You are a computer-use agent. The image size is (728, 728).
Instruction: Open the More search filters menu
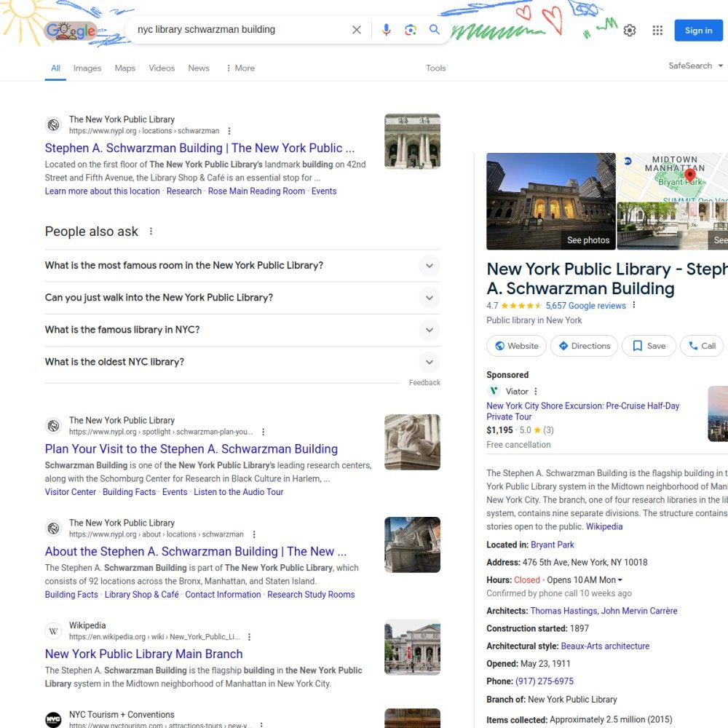[240, 68]
